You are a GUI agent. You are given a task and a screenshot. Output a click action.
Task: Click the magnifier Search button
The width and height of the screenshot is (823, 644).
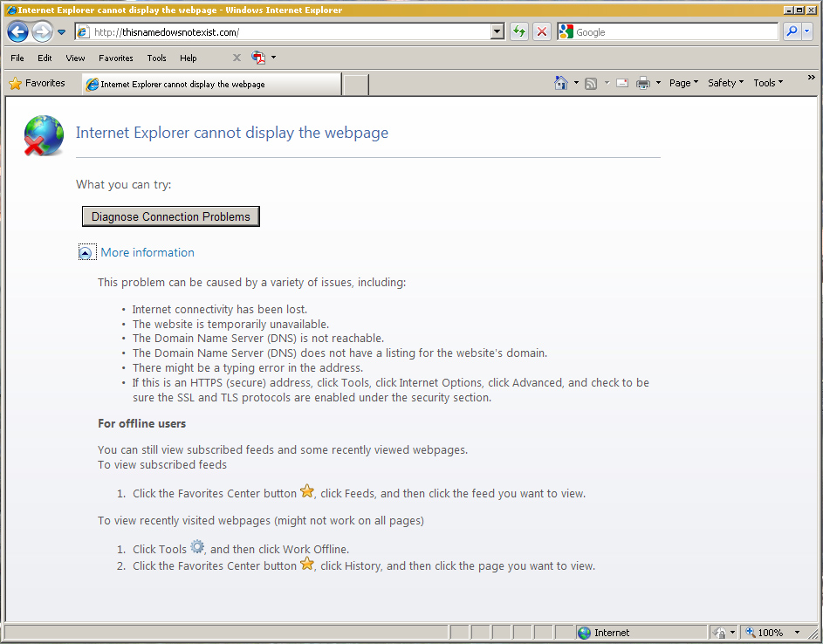791,32
